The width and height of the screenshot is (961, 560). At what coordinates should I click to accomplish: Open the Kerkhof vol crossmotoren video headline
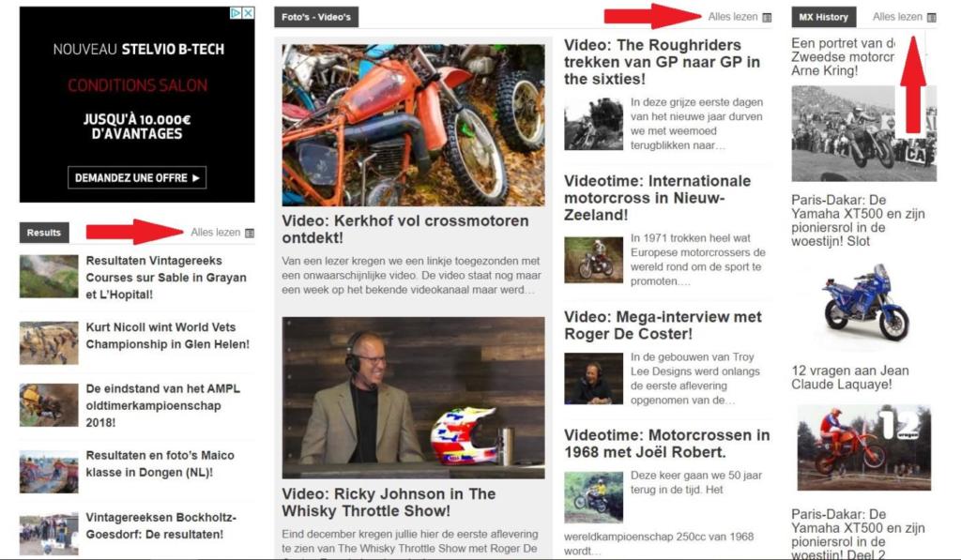coord(405,229)
